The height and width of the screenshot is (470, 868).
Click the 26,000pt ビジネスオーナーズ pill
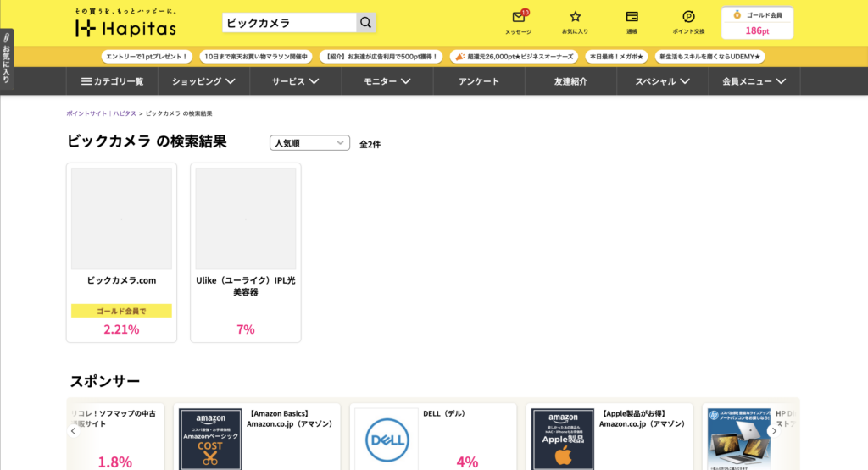pyautogui.click(x=515, y=57)
